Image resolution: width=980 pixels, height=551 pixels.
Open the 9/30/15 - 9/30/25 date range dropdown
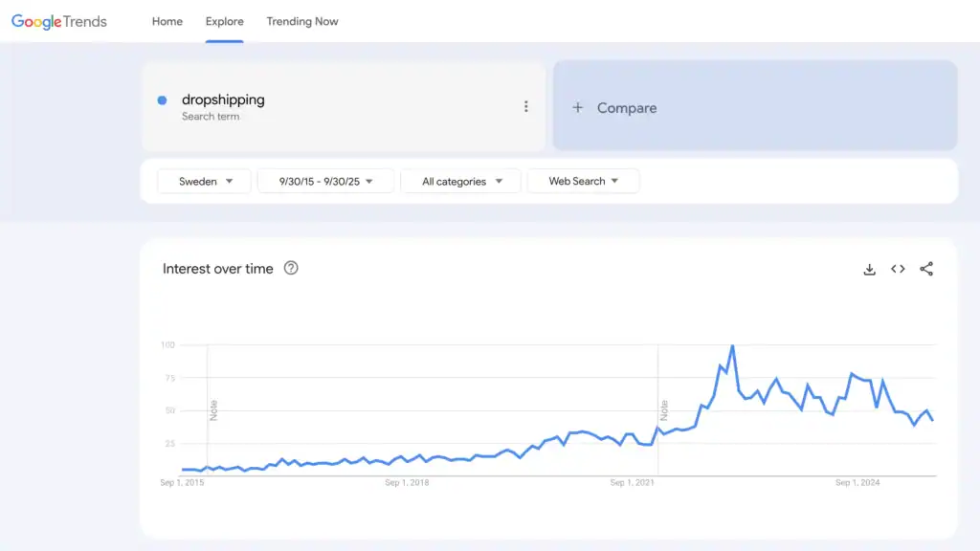pos(325,181)
